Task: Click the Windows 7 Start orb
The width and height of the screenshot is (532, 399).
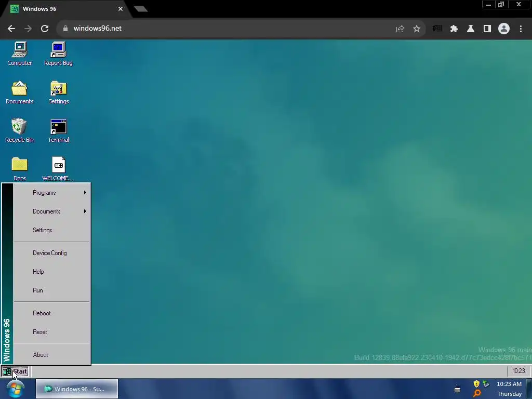Action: click(15, 389)
